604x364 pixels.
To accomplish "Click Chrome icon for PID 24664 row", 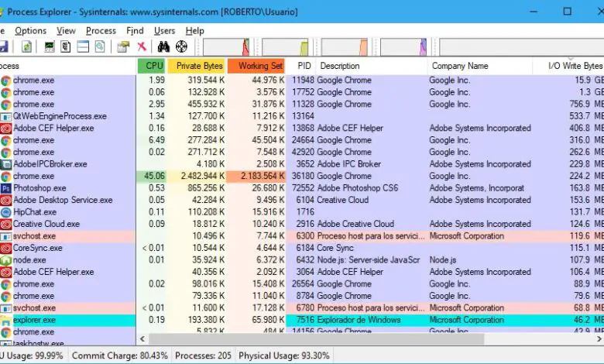I will (x=5, y=140).
